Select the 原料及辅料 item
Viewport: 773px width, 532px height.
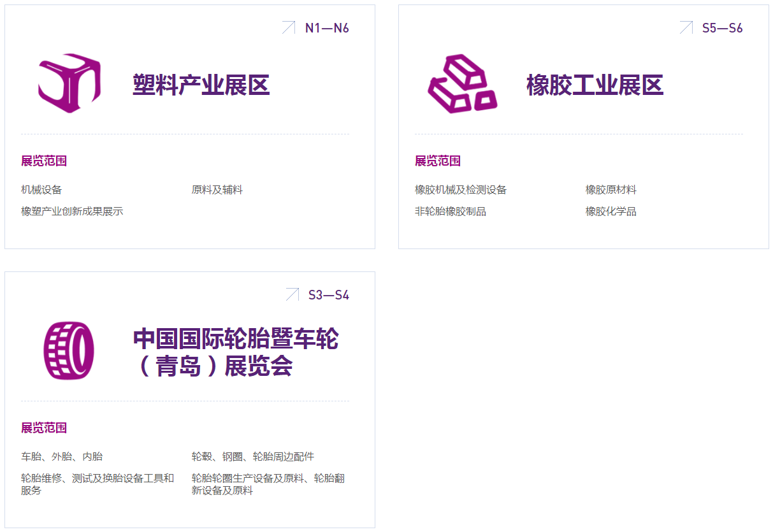(x=217, y=190)
